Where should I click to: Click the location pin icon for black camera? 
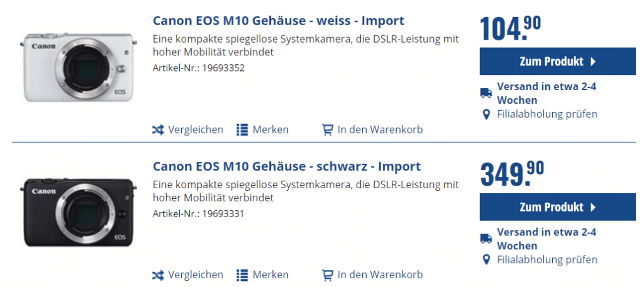(486, 260)
